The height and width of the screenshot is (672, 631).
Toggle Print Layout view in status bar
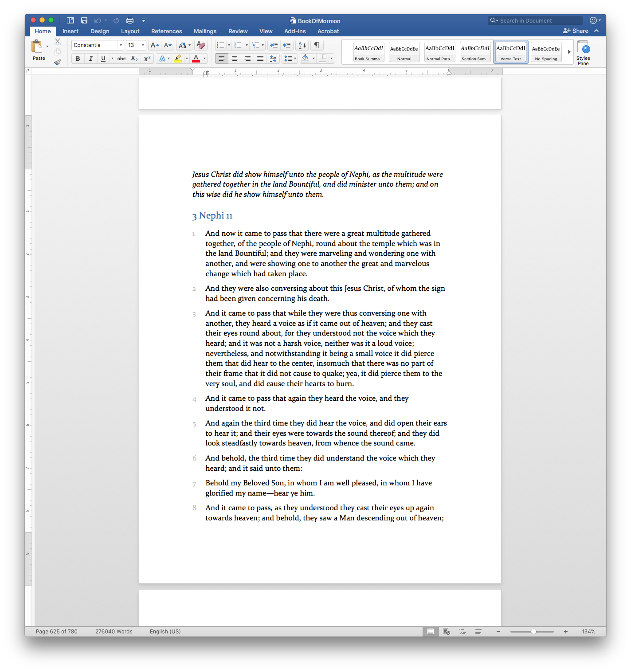431,632
